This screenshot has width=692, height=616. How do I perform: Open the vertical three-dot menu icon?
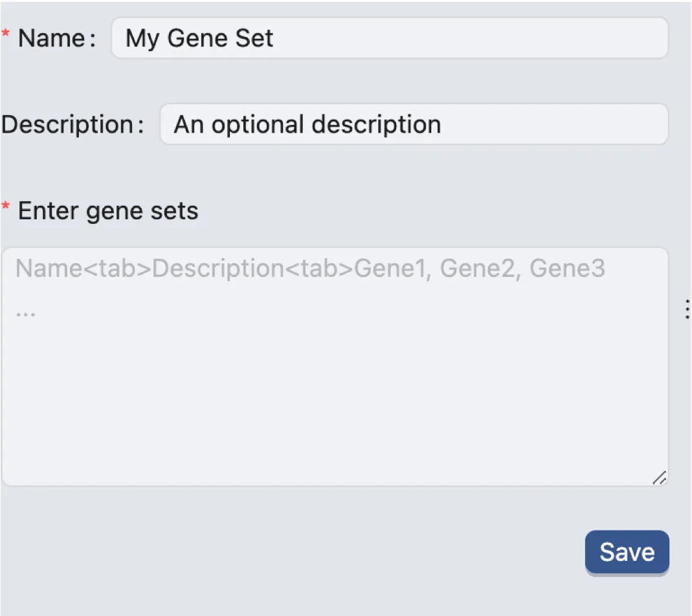(687, 310)
